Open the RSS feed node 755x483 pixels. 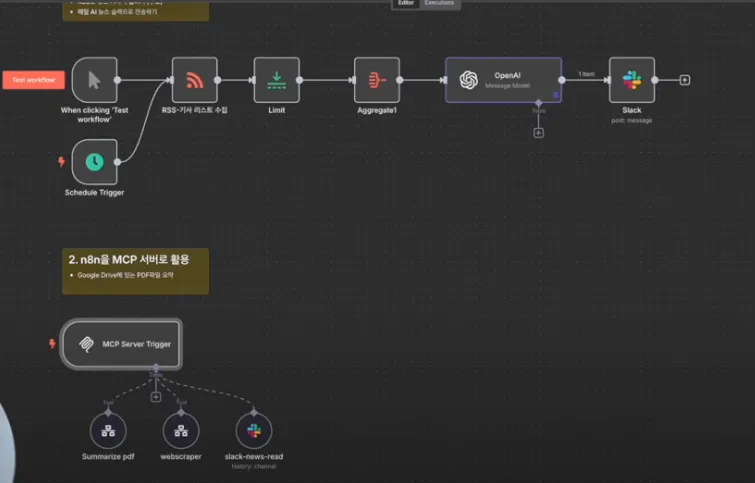click(195, 80)
